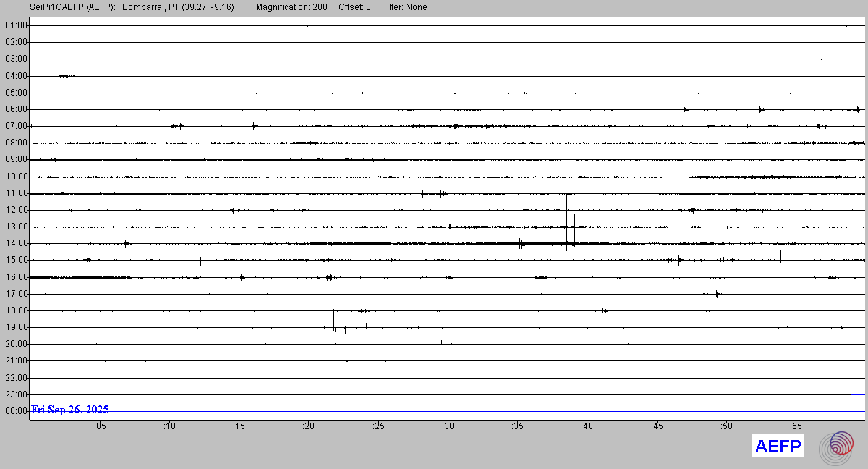The height and width of the screenshot is (469, 868).
Task: Click the Fri Sep 26, 2025 date label
Action: pyautogui.click(x=70, y=410)
